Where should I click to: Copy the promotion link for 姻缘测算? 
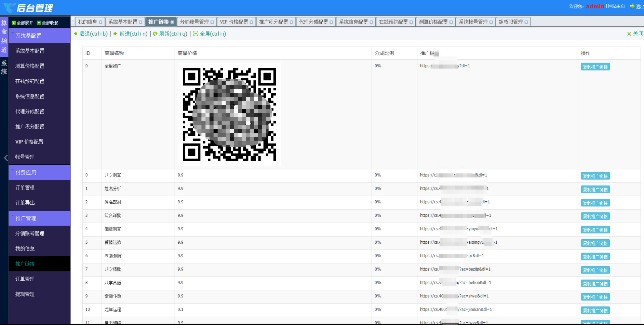point(595,230)
